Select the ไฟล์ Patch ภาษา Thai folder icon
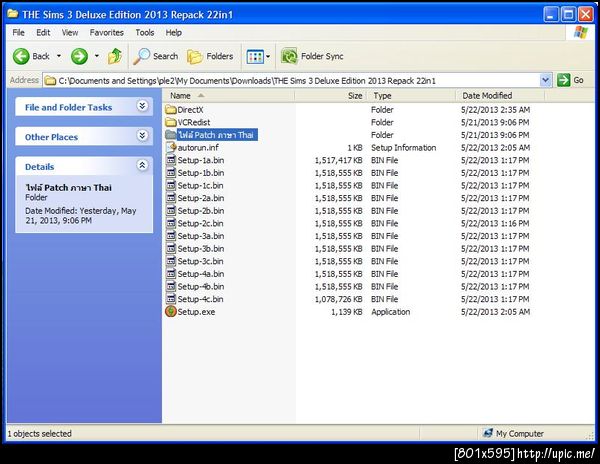 coord(171,135)
